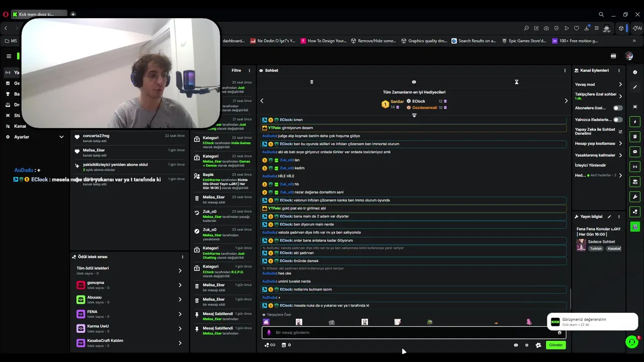Open Yayın bilgisi three-dot menu
This screenshot has width=644, height=362.
619,217
